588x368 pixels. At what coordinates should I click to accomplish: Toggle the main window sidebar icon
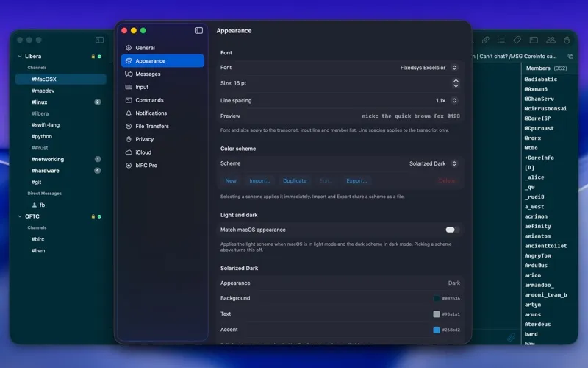point(99,40)
